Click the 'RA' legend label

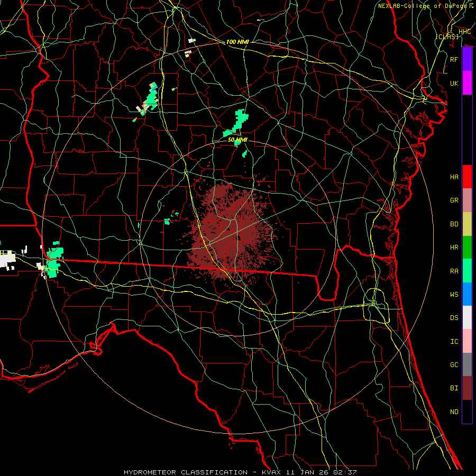[454, 271]
